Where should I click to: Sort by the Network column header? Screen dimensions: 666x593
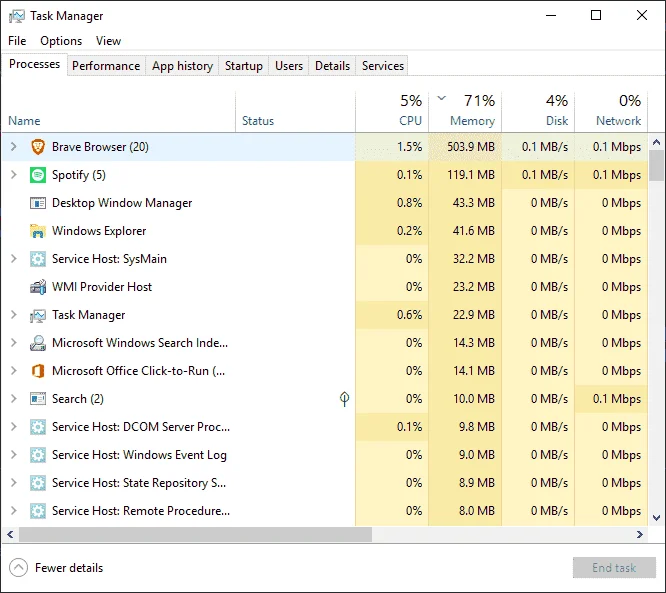coord(611,112)
